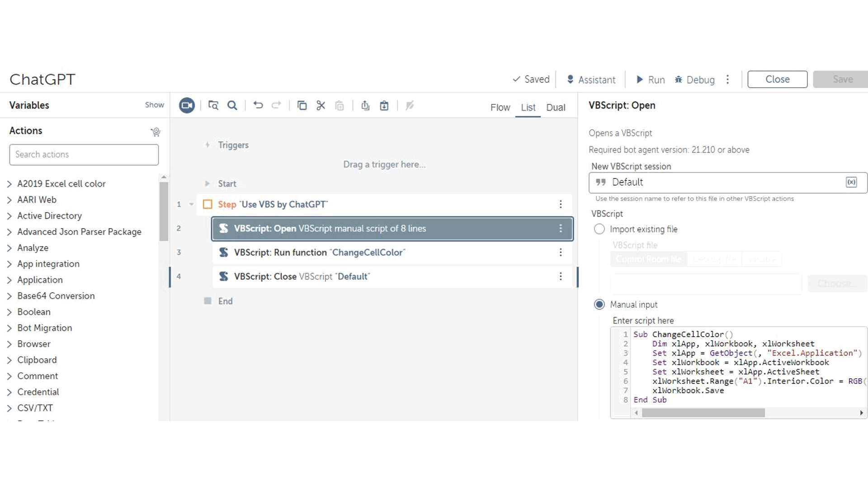868x488 pixels.
Task: Cut selected action with the scissors icon
Action: click(x=321, y=105)
